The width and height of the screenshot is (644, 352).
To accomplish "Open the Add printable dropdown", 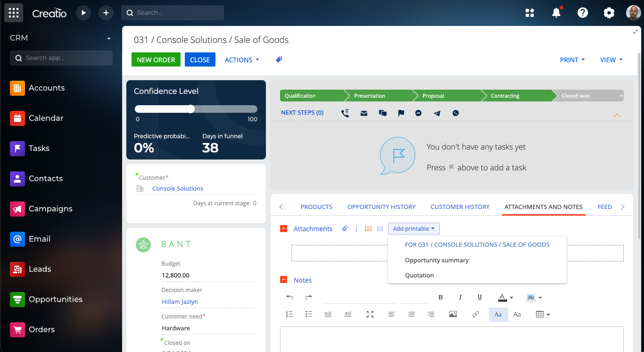I will tap(414, 228).
